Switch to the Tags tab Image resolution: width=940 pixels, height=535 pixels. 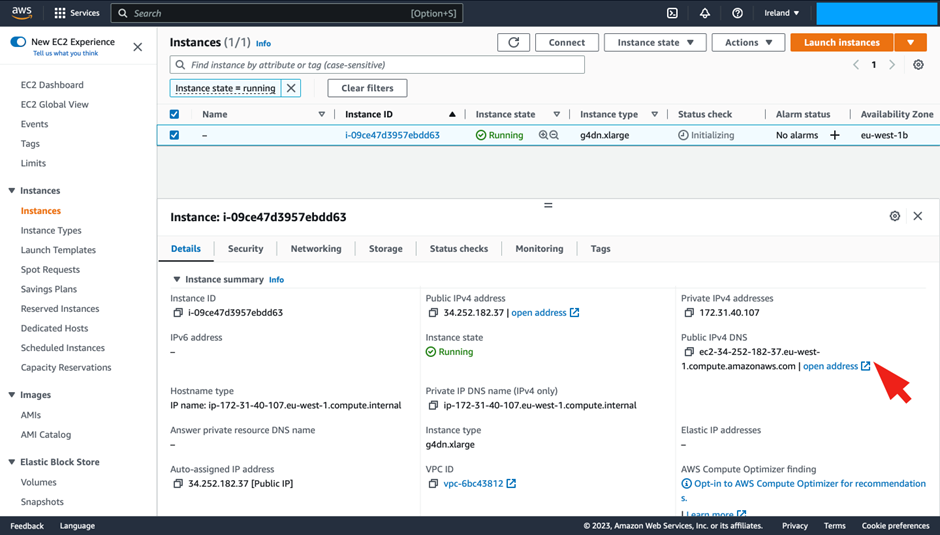pyautogui.click(x=600, y=248)
